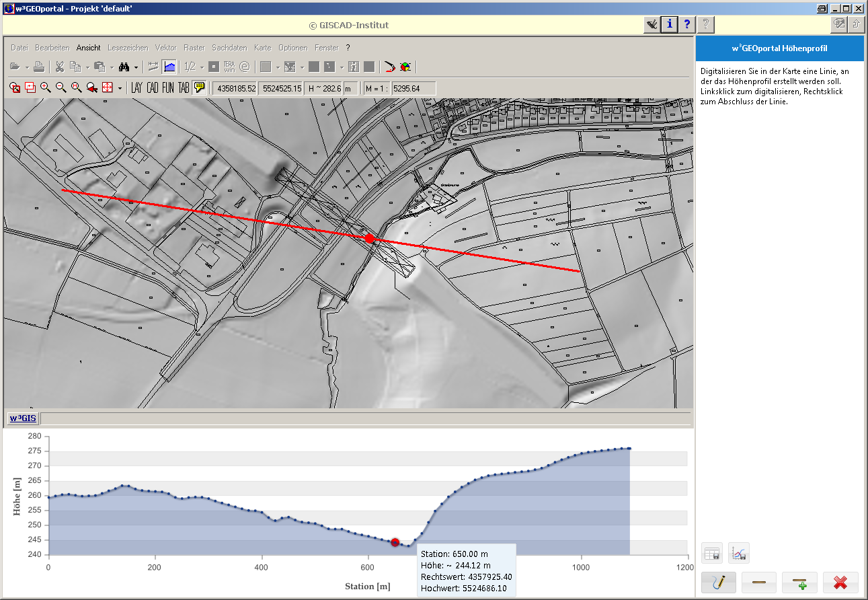Toggle the freehand pencil digitize mode

(719, 582)
